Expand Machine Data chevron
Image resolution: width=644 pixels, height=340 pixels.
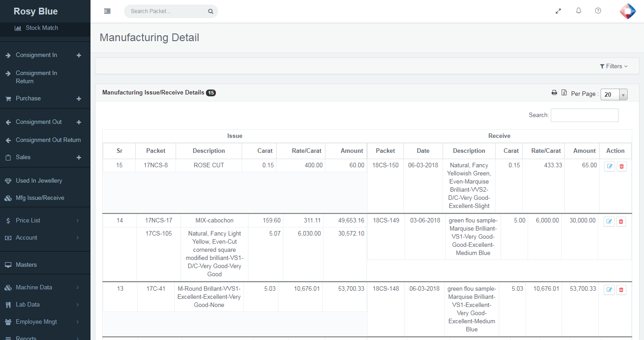click(x=77, y=288)
